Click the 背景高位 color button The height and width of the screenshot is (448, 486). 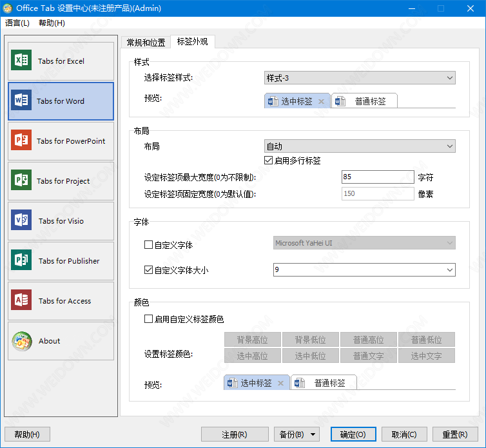253,340
